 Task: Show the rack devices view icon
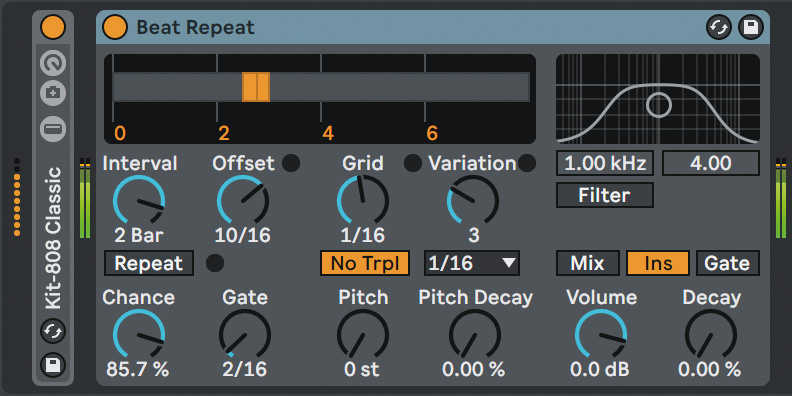(53, 128)
